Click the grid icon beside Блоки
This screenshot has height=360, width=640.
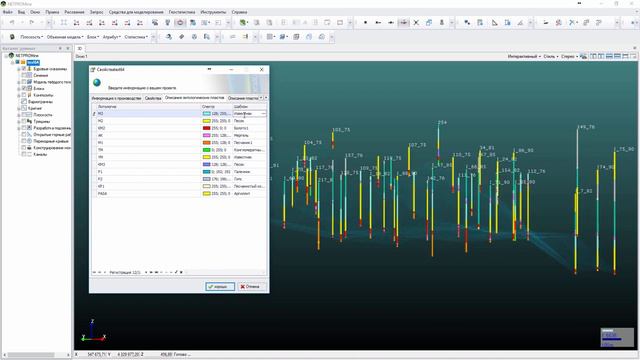tap(29, 88)
